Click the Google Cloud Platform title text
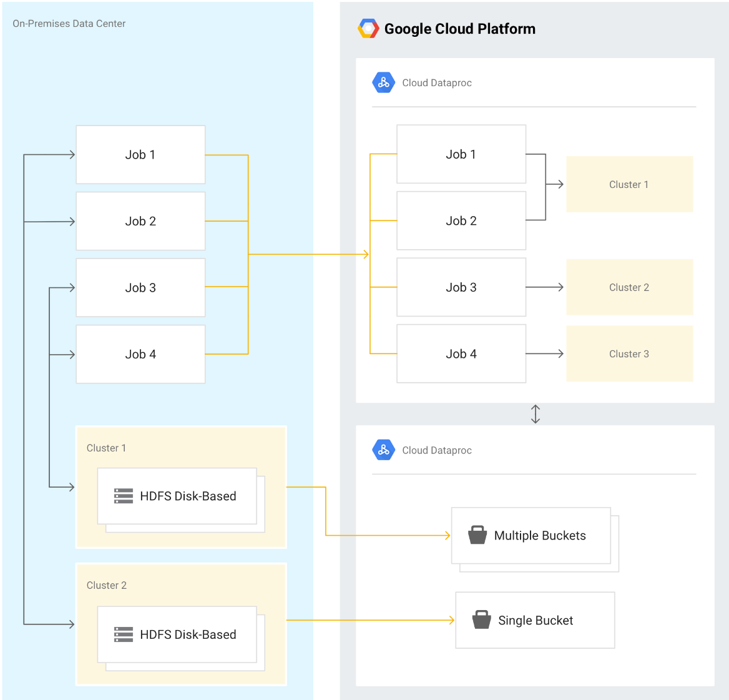This screenshot has width=729, height=700. 460,29
